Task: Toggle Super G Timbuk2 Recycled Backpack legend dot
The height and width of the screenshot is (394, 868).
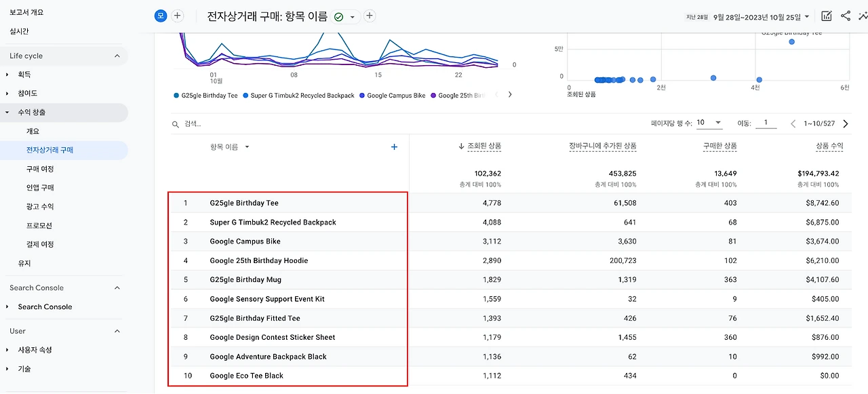Action: click(x=245, y=96)
